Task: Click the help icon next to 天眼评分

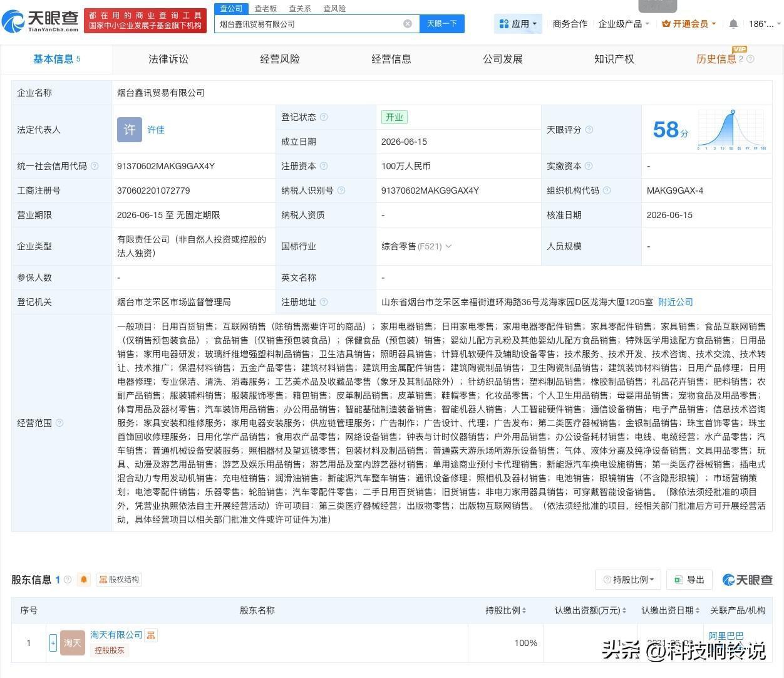Action: tap(589, 130)
